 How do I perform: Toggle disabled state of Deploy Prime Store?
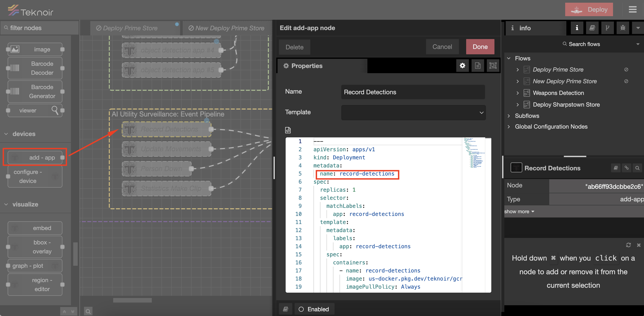[626, 69]
